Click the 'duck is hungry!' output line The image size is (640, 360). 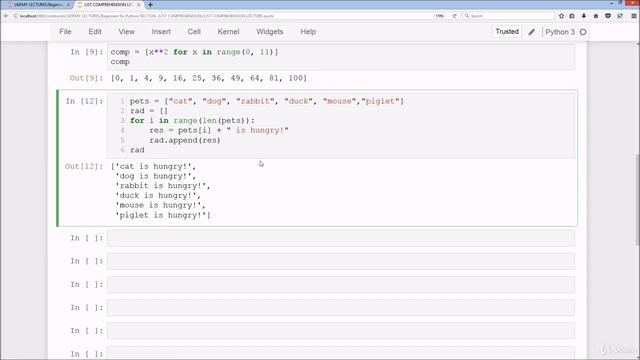(x=158, y=196)
